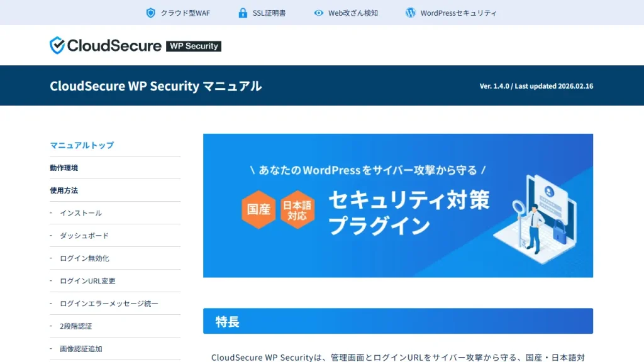This screenshot has width=644, height=362.
Task: Select ログイン無効化 in sidebar
Action: click(x=84, y=258)
